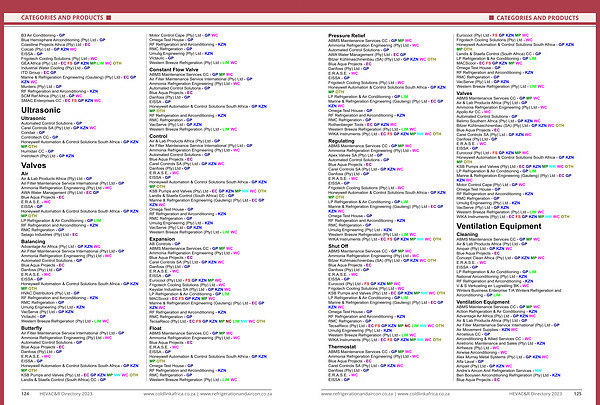Viewport: 600px width, 405px height.
Task: Select the 'Airwise Airconditioning' row
Action: pos(482,353)
